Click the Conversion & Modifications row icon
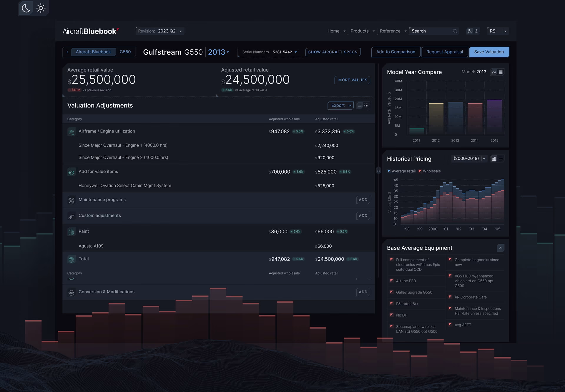The height and width of the screenshot is (392, 565). pyautogui.click(x=71, y=293)
